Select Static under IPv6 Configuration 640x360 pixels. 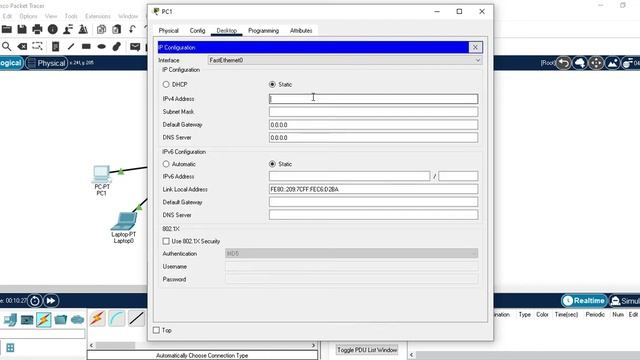(272, 164)
